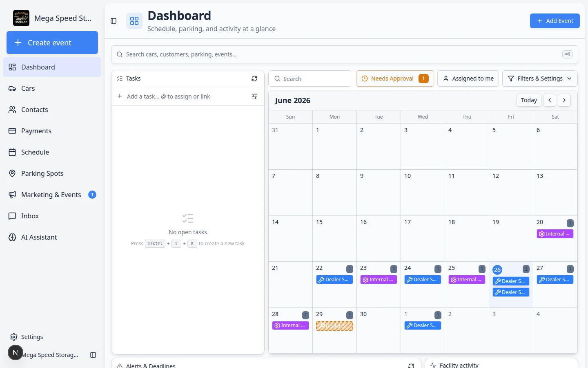Open the Dealer event on June 27
This screenshot has width=588, height=368.
[x=555, y=280]
